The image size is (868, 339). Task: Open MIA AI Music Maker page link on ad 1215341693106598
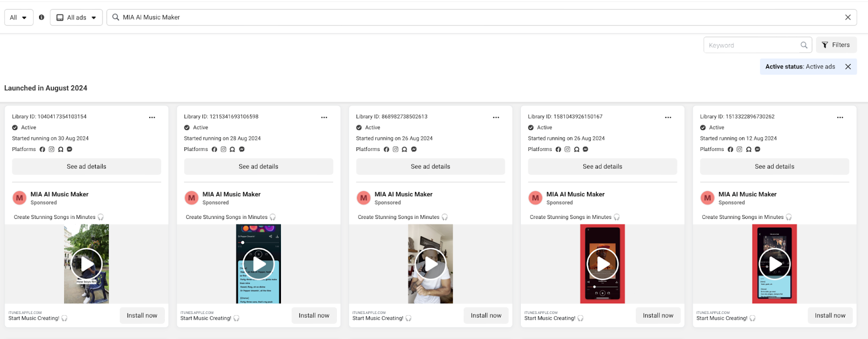(232, 194)
